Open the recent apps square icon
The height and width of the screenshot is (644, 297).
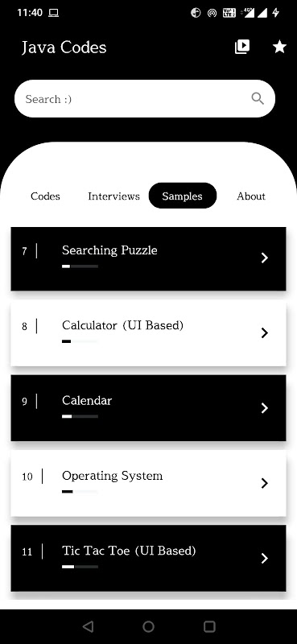(209, 626)
